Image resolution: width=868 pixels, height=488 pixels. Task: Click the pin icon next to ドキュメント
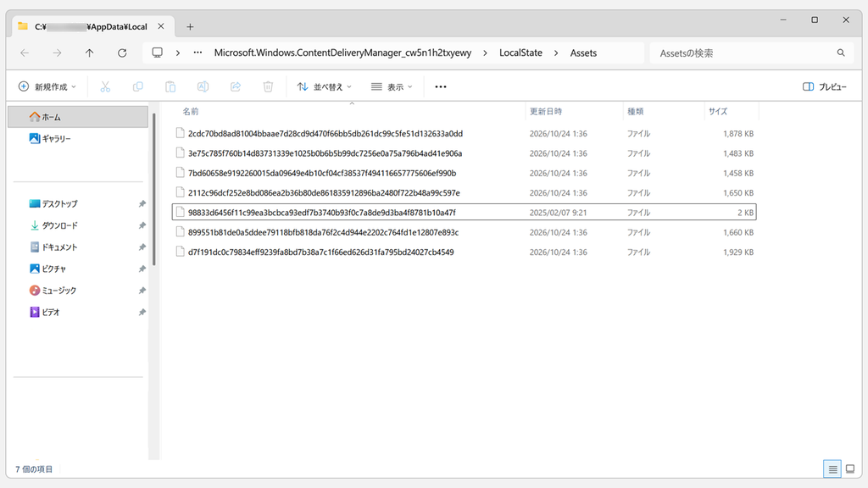click(142, 247)
